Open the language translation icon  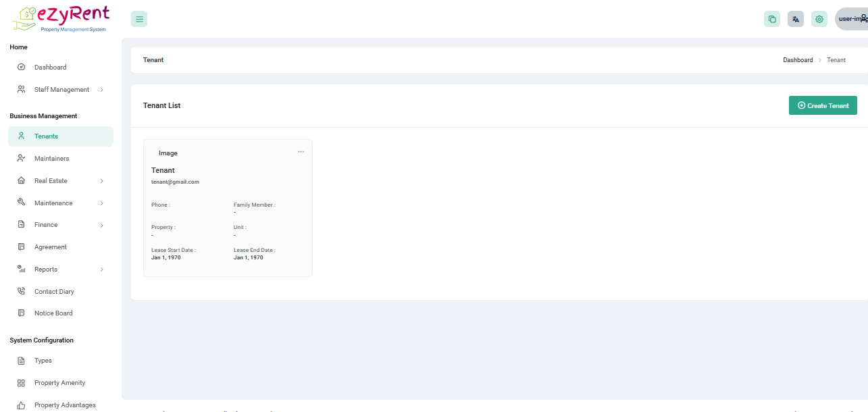pos(796,19)
